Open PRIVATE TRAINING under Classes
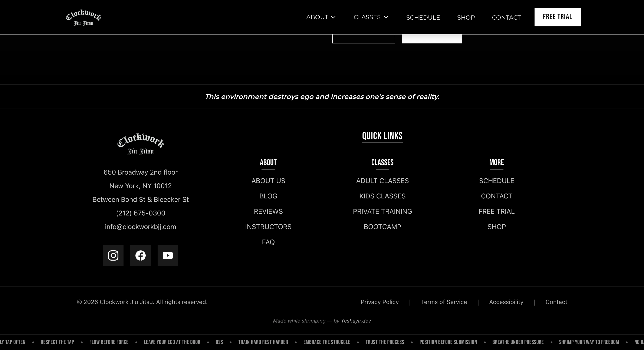644x350 pixels. 382,211
